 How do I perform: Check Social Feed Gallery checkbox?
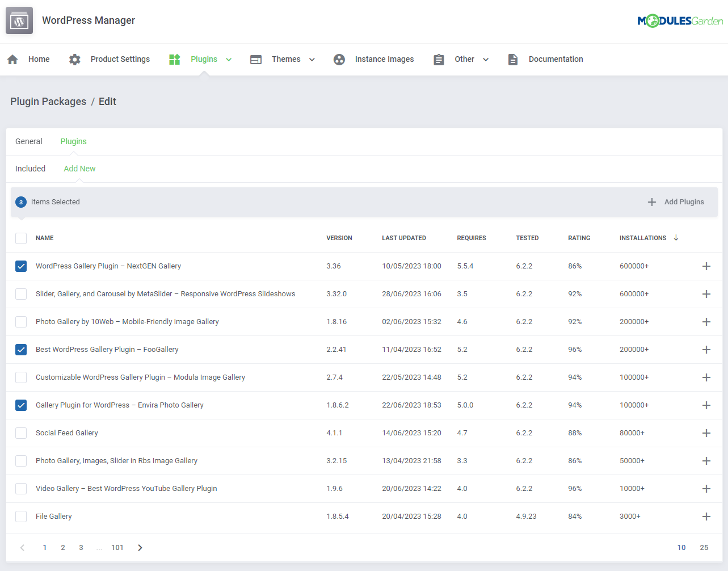21,433
